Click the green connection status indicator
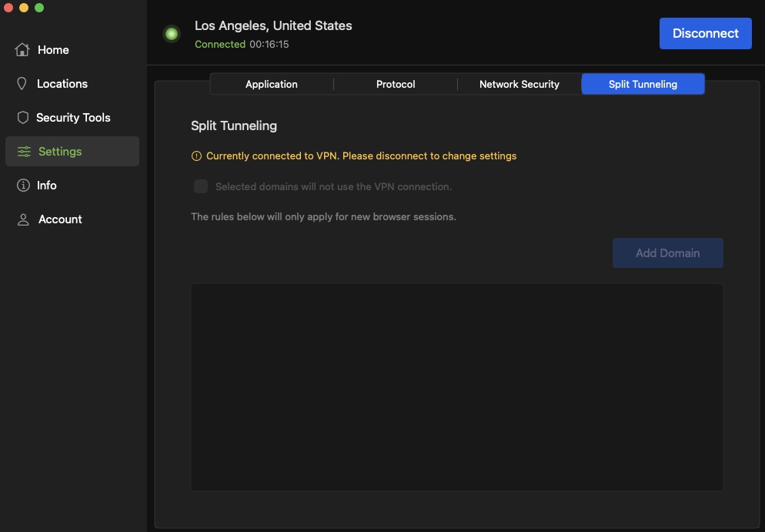This screenshot has width=765, height=532. point(172,34)
